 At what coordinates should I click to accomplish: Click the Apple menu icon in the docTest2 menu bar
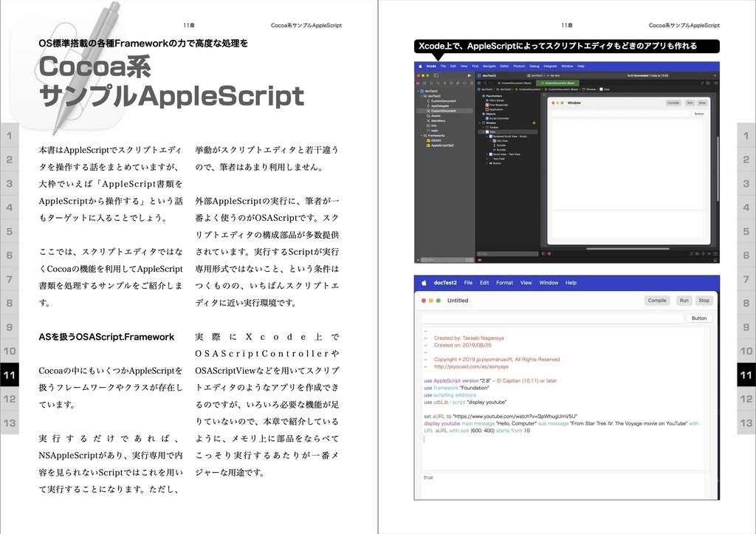[x=424, y=283]
